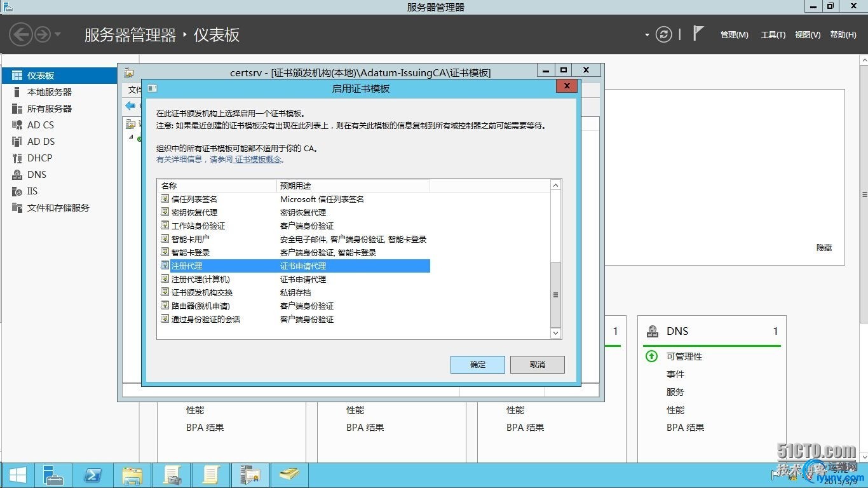Maximize the certsrv window
The image size is (868, 488).
(x=564, y=70)
